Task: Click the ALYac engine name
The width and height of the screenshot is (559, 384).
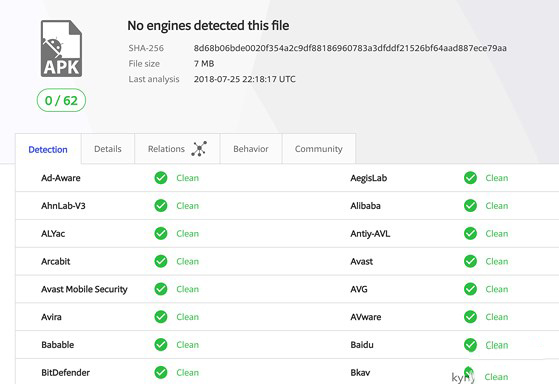Action: [x=53, y=234]
